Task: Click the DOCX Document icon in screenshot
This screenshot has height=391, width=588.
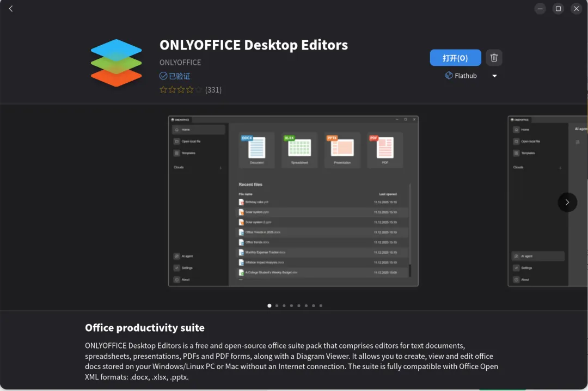Action: pyautogui.click(x=256, y=150)
